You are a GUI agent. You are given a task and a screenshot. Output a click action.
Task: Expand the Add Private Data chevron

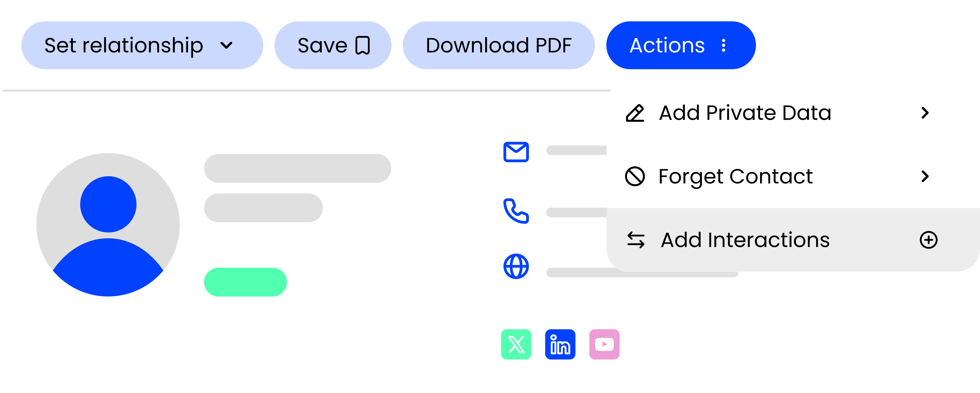[x=925, y=113]
